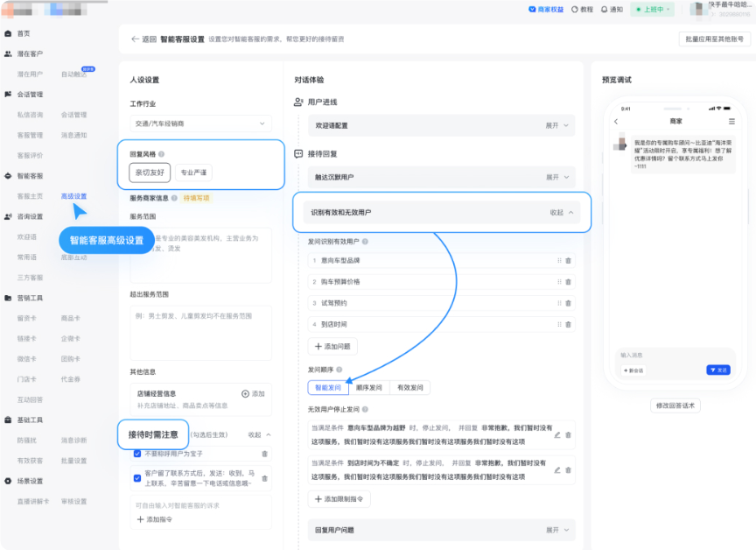Delete question 到店时间
The width and height of the screenshot is (756, 550).
(569, 325)
